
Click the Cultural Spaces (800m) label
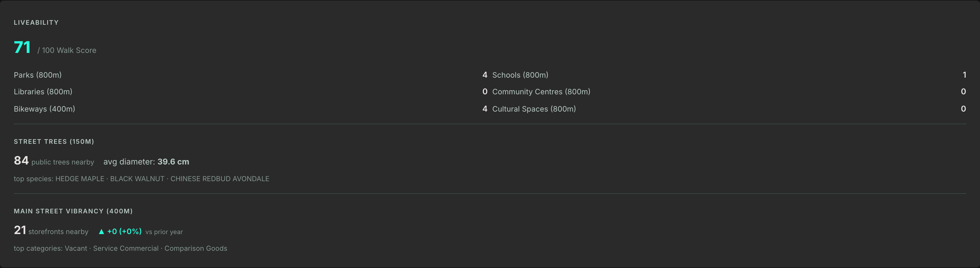coord(534,109)
